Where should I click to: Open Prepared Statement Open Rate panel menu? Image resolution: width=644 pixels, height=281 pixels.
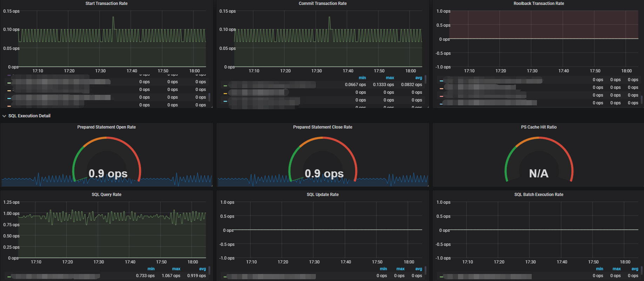coord(106,127)
